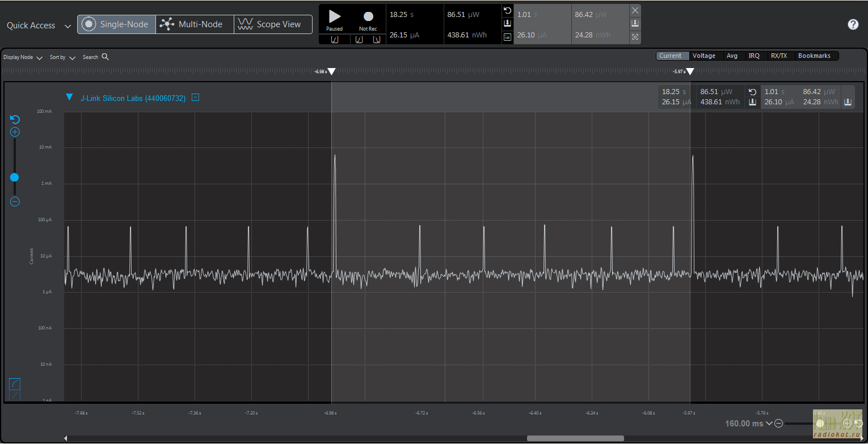Switch to Multi-Node view
This screenshot has width=868, height=444.
(x=194, y=24)
